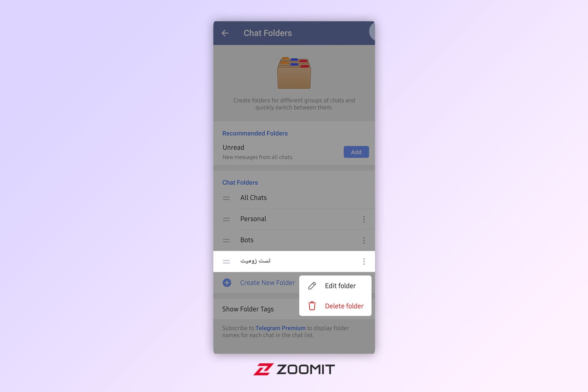Click the create new folder plus icon
Viewport: 588px width, 392px height.
227,283
